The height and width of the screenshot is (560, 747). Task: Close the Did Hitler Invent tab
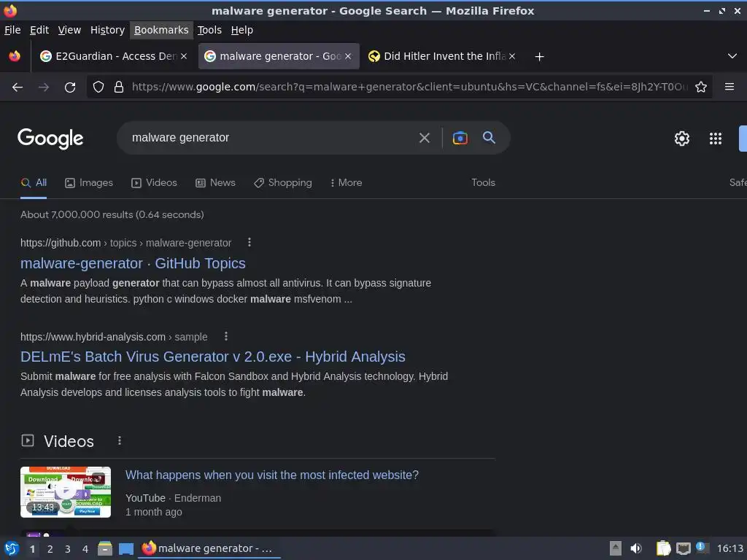512,56
